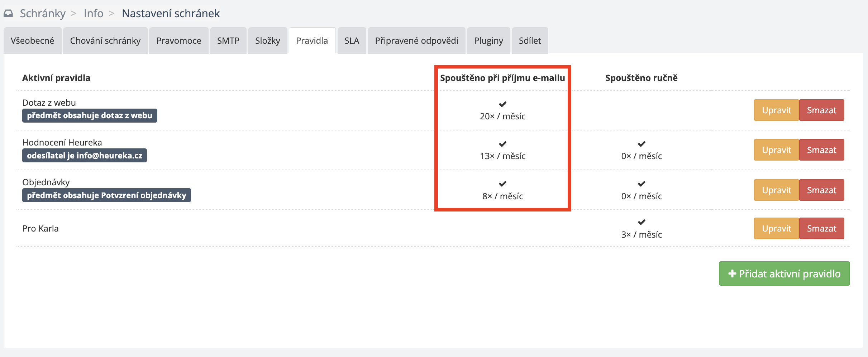Navigate to Schránky breadcrumb link

pyautogui.click(x=43, y=14)
